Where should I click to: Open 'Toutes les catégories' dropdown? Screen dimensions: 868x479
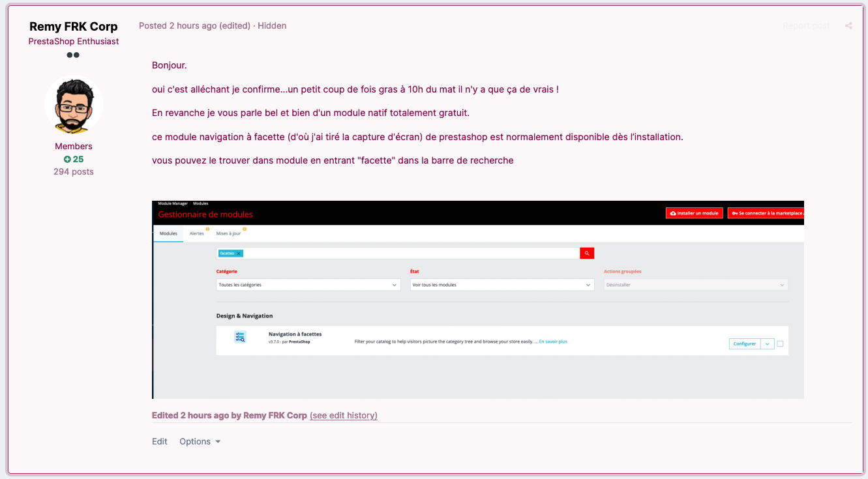point(308,285)
